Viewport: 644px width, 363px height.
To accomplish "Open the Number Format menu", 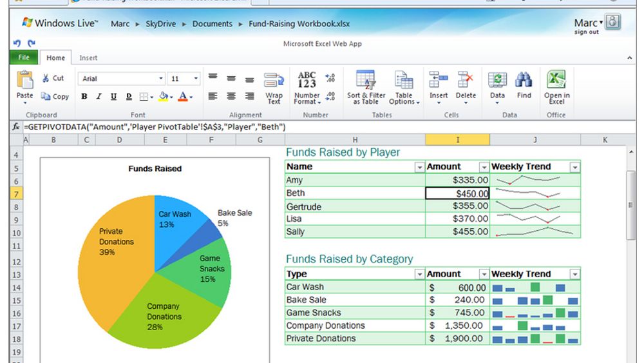I will (307, 88).
